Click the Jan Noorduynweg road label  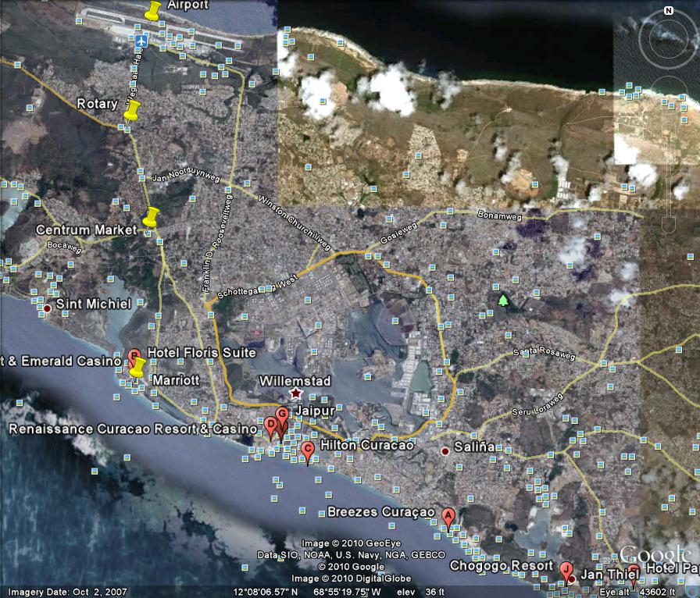pyautogui.click(x=186, y=175)
